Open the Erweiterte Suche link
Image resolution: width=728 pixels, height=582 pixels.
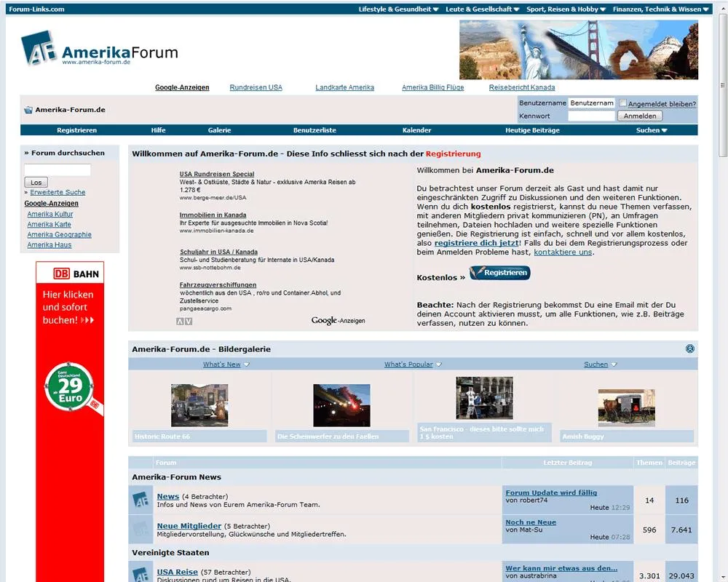pyautogui.click(x=58, y=192)
